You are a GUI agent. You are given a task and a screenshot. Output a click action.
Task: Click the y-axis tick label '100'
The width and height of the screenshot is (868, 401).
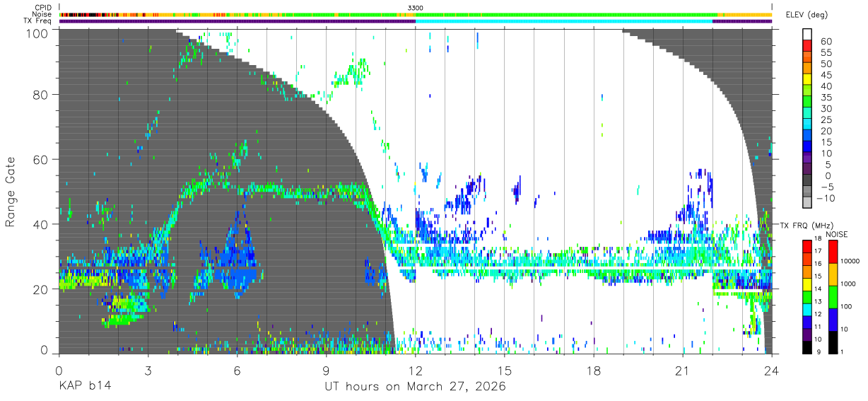tap(37, 33)
